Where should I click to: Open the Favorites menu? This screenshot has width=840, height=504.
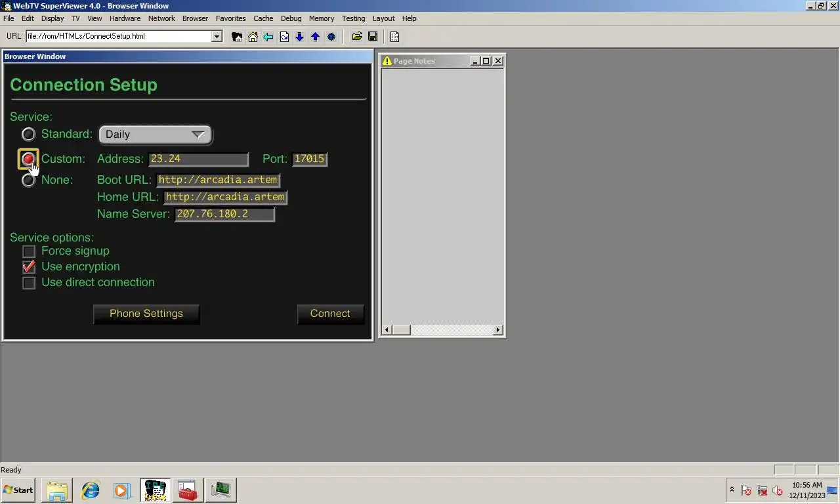pyautogui.click(x=231, y=18)
